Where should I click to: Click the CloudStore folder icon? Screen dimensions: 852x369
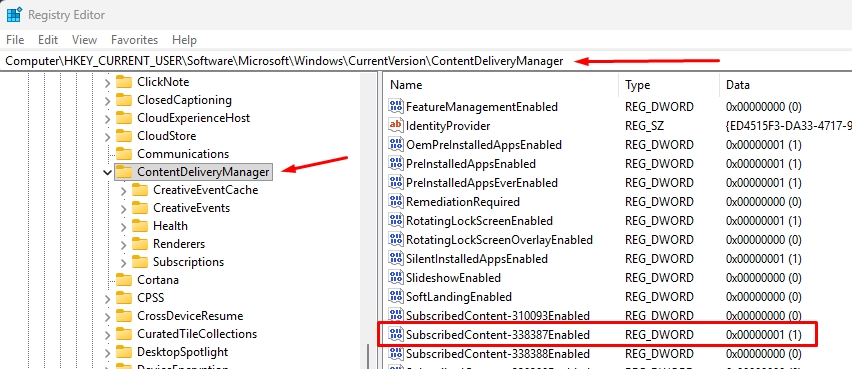pos(124,136)
